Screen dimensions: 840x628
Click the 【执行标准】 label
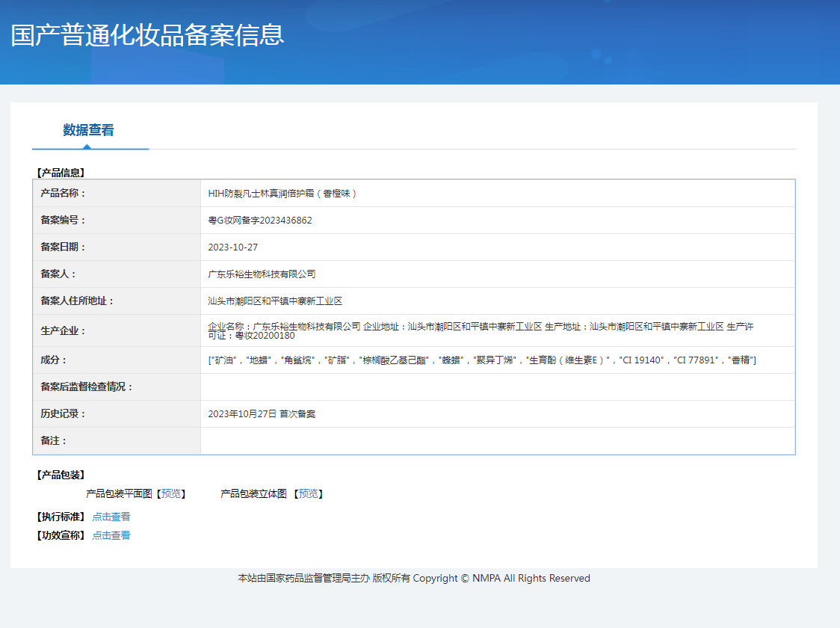61,517
